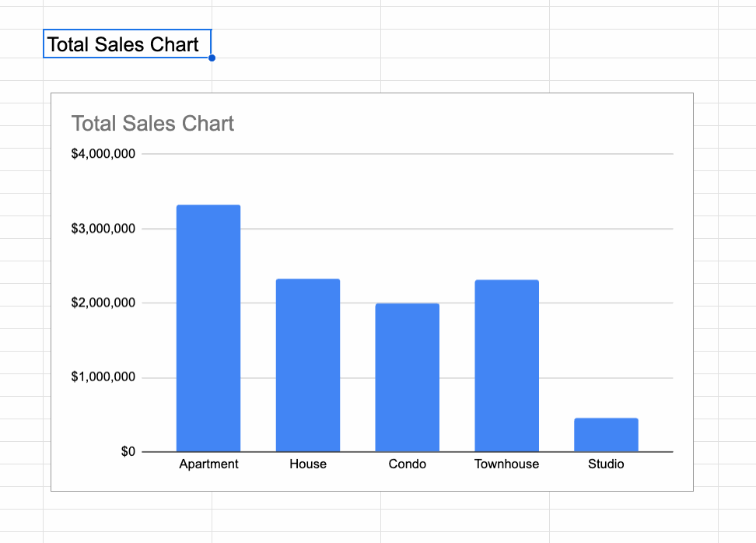756x543 pixels.
Task: Click the Apartment bar in the chart
Action: pyautogui.click(x=208, y=328)
